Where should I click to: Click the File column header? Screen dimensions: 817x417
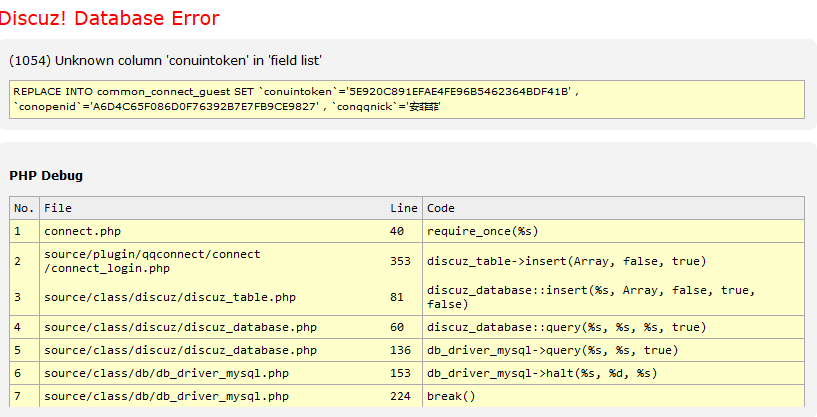pos(58,208)
